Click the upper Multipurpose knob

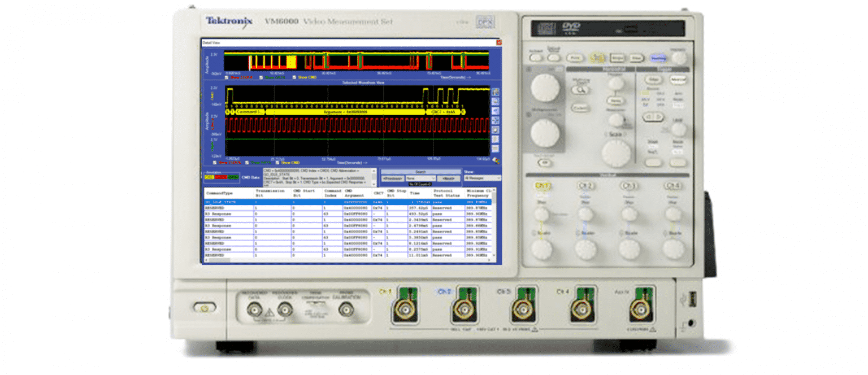coord(545,88)
